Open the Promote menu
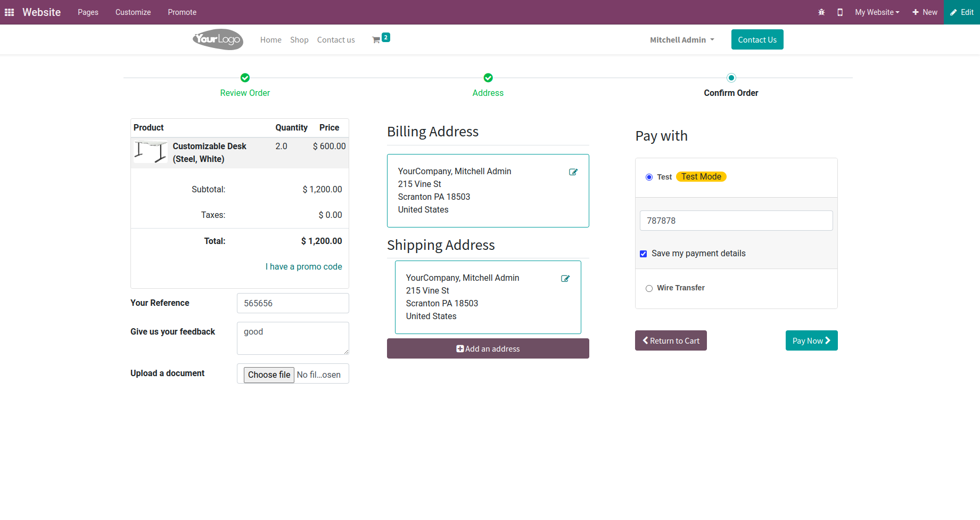Screen dimensions: 980x520 tap(182, 12)
